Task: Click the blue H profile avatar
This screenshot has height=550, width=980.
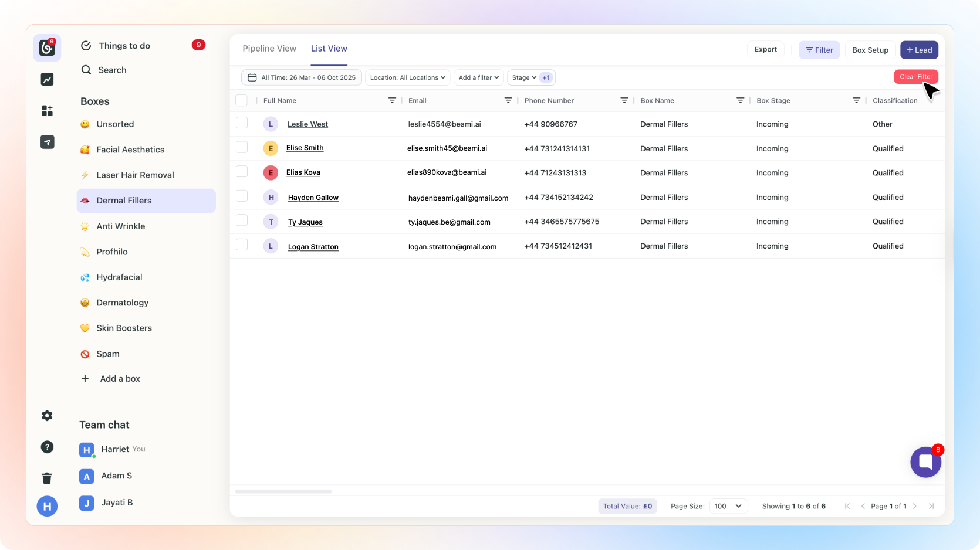Action: pos(47,506)
